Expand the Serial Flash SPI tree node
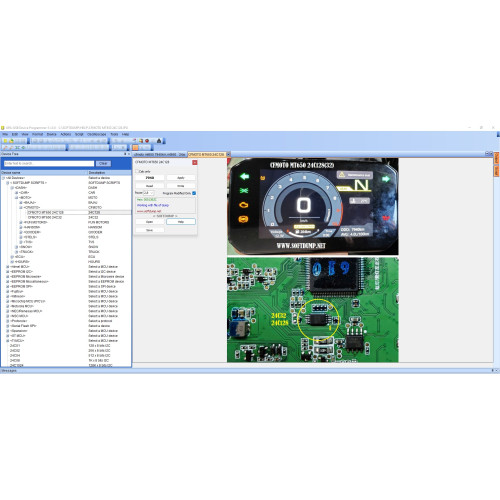This screenshot has height=500, width=500. point(8,326)
